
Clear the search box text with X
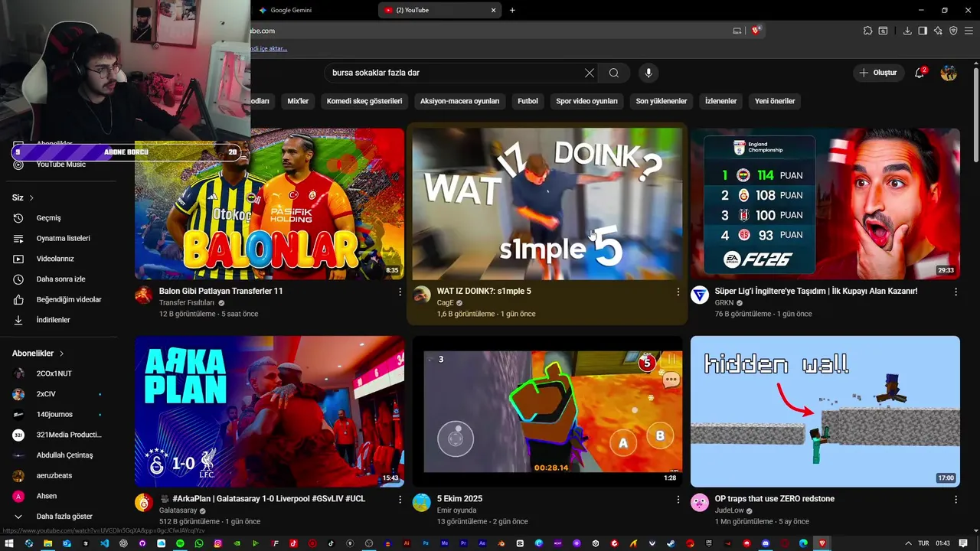point(590,73)
